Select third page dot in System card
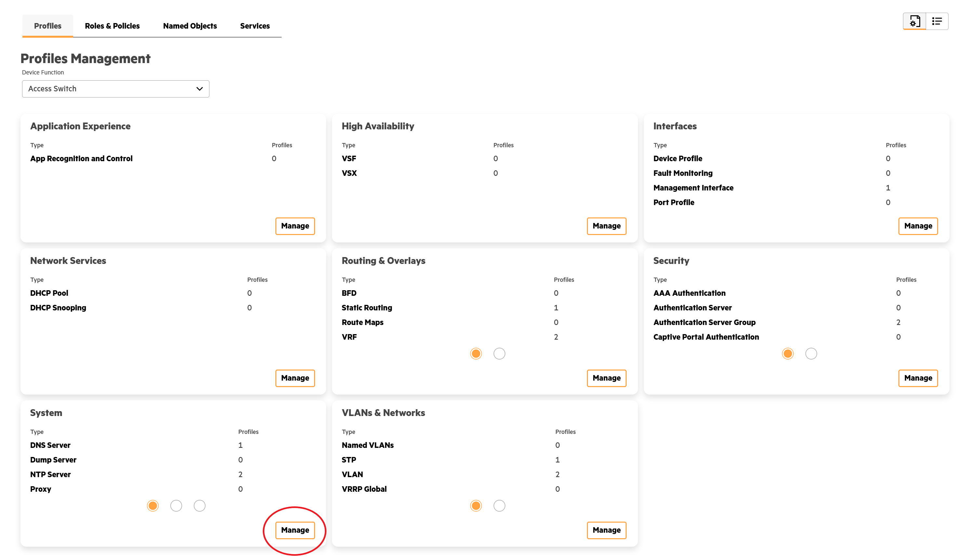Image resolution: width=969 pixels, height=560 pixels. (x=199, y=505)
